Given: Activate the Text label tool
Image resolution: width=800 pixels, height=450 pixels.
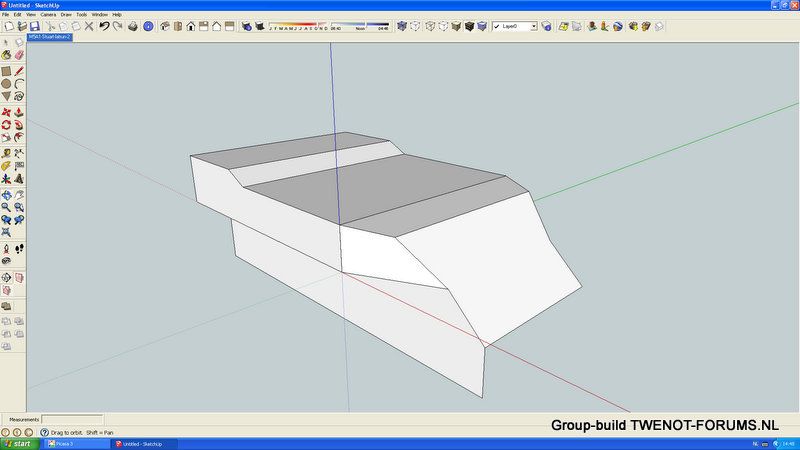Looking at the screenshot, I should [19, 166].
